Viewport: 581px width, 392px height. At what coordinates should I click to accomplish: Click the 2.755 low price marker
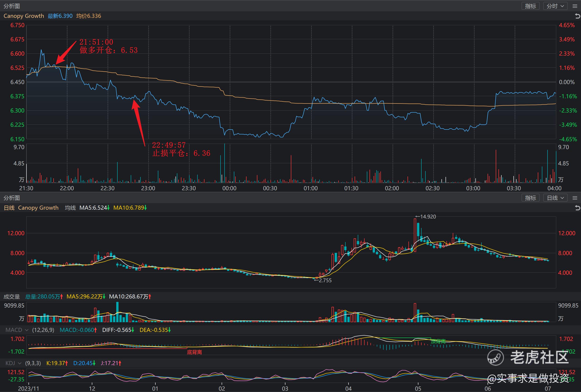click(x=323, y=280)
